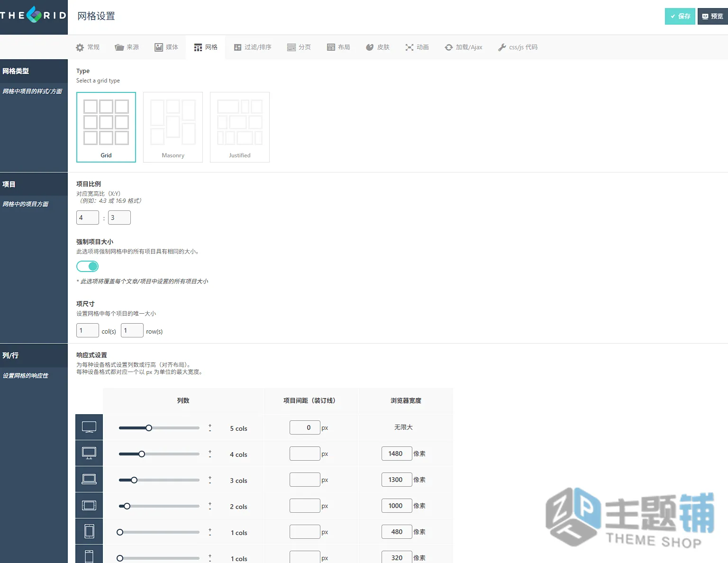Click the gutter field in the 1480 row
This screenshot has height=563, width=728.
pos(305,454)
